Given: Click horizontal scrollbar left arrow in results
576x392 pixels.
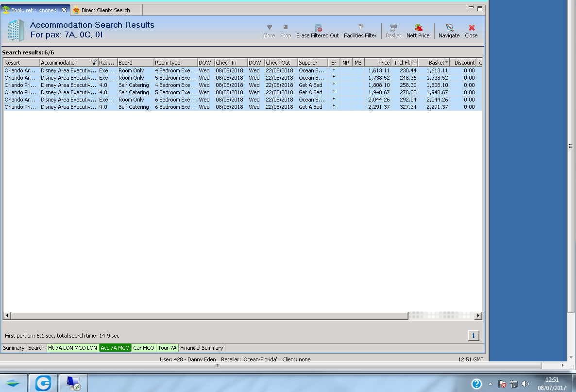Looking at the screenshot, I should [7, 316].
